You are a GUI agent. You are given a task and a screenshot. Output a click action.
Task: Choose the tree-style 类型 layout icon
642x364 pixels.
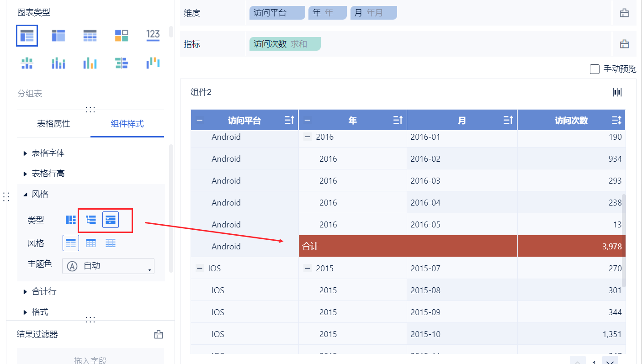tap(91, 220)
